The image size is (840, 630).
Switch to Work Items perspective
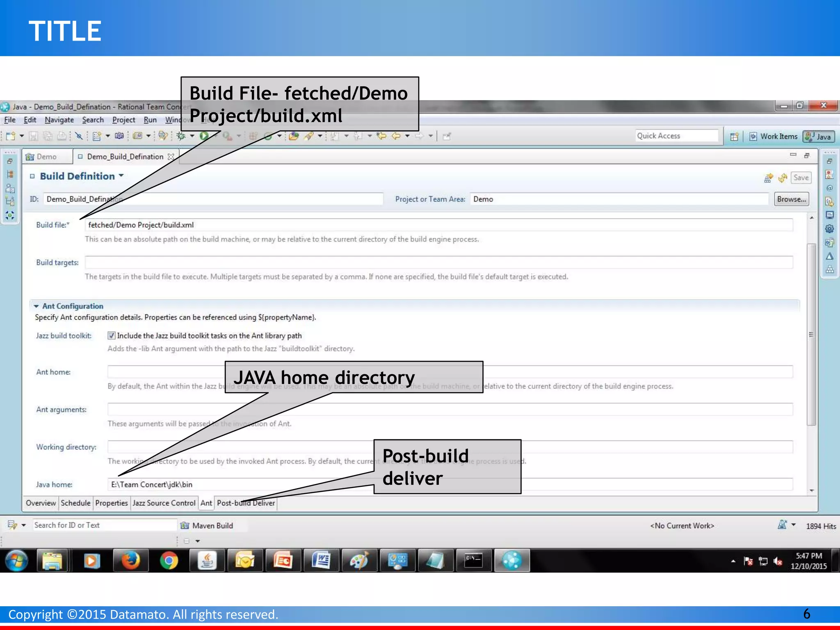pos(774,137)
